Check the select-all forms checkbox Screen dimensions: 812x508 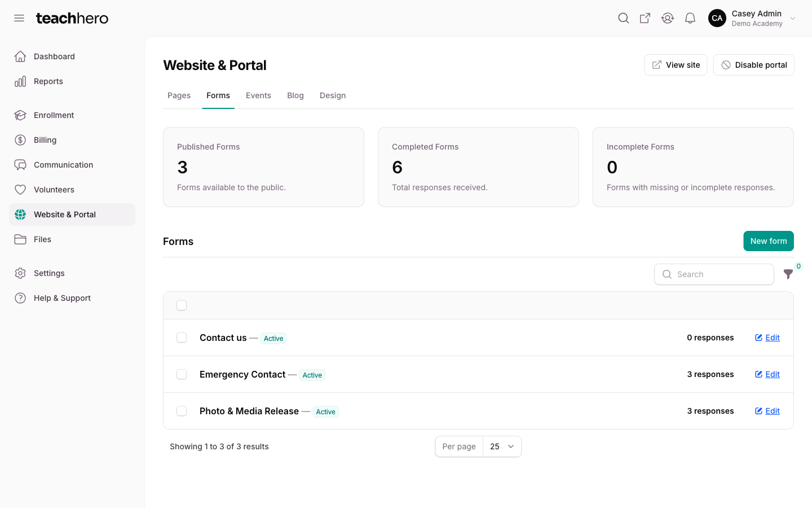[182, 305]
